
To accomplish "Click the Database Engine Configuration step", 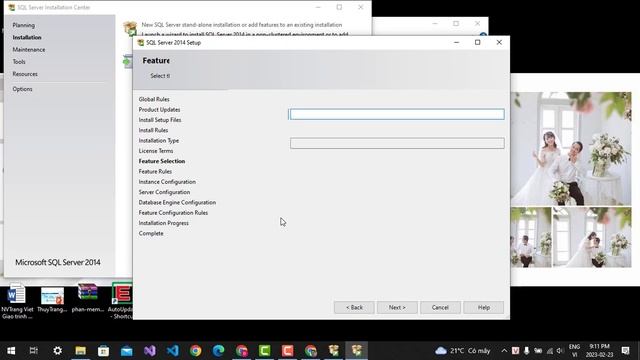I will click(177, 202).
